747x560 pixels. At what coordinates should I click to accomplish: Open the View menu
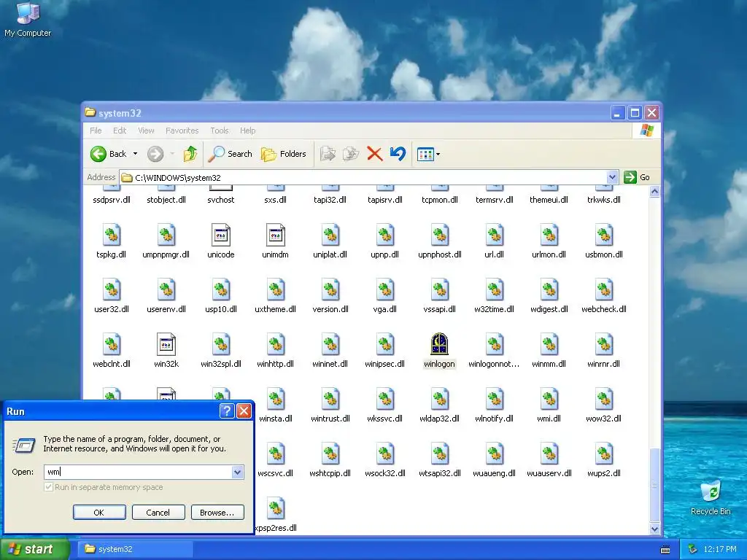point(146,131)
